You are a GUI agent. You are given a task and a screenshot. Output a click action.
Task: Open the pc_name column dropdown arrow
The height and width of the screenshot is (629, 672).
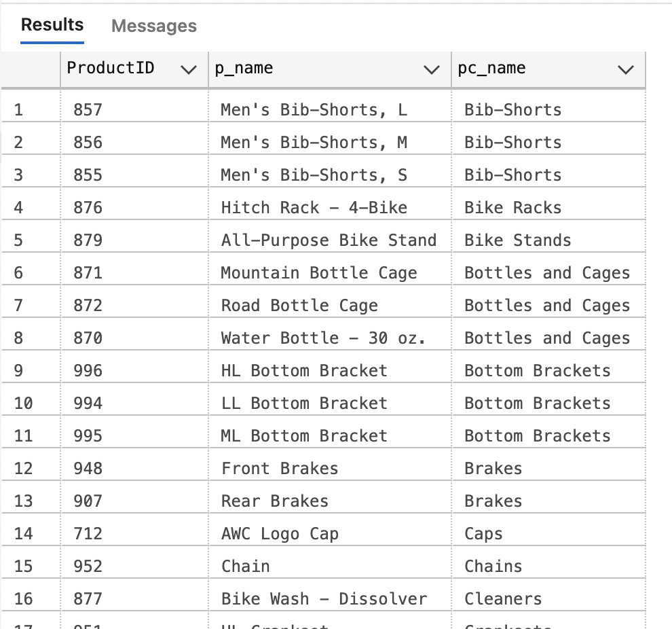[626, 69]
